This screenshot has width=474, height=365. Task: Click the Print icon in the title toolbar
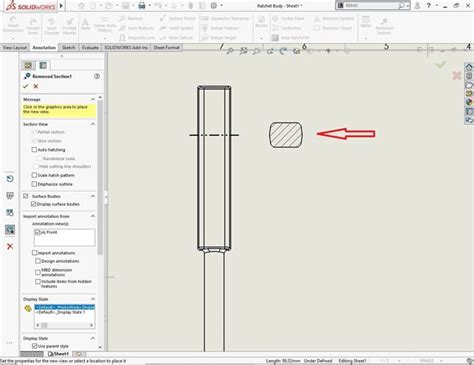(x=142, y=6)
